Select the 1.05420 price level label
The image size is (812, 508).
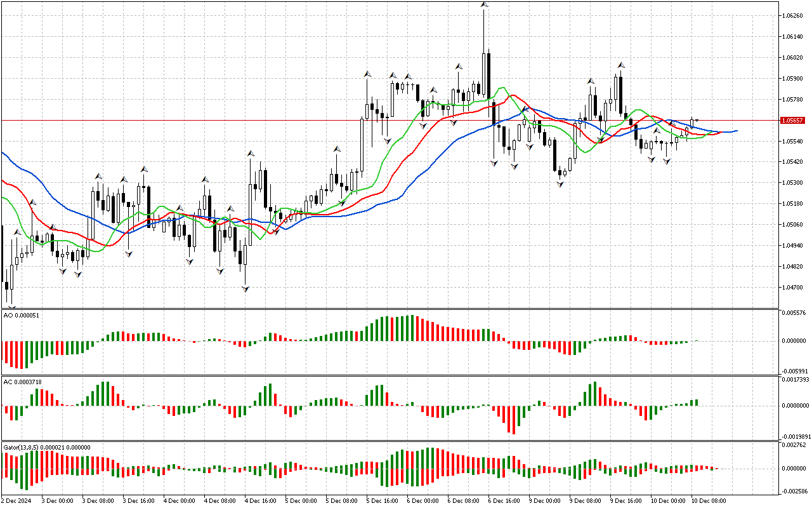point(793,162)
